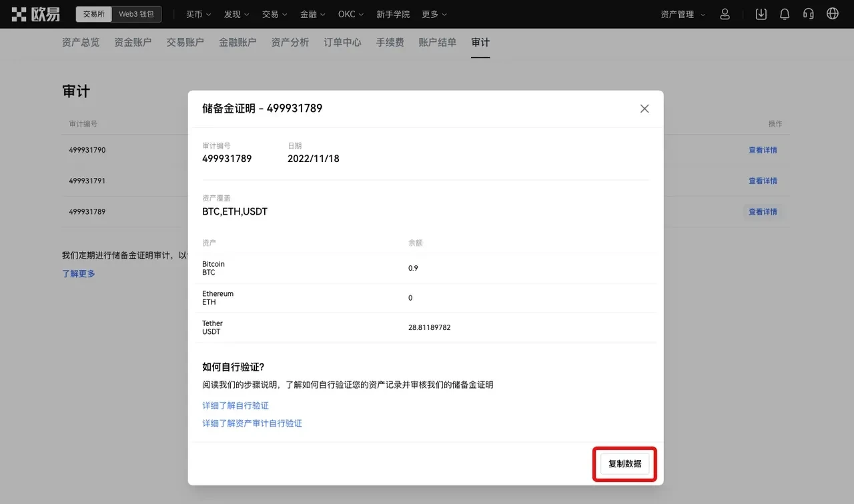Click the Ethereum ETH asset row
Screen dimensions: 854x504
(x=426, y=298)
